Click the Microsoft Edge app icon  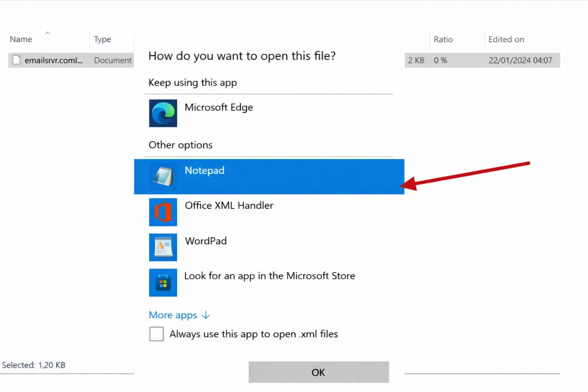coord(163,113)
